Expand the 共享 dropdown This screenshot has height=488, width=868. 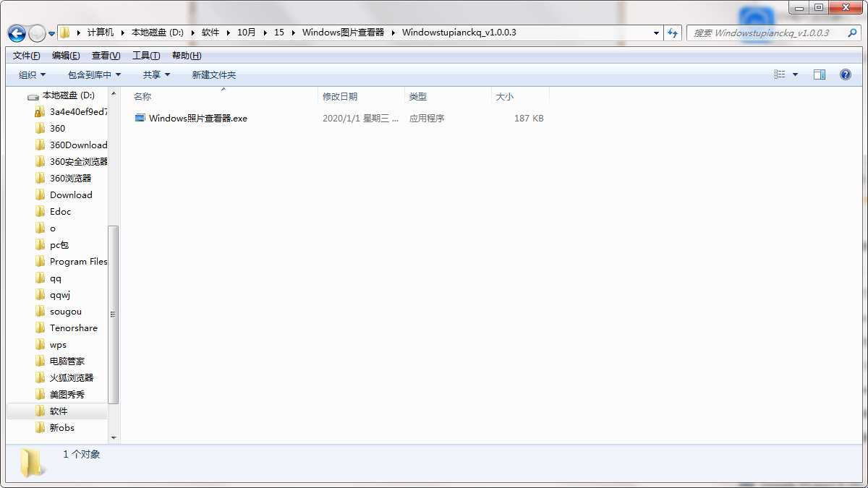[156, 74]
